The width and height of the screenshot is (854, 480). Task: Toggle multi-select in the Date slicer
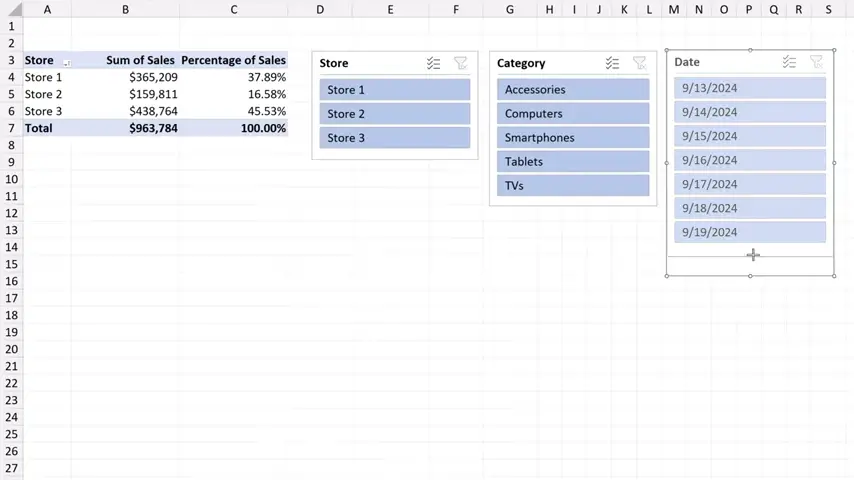pyautogui.click(x=789, y=62)
